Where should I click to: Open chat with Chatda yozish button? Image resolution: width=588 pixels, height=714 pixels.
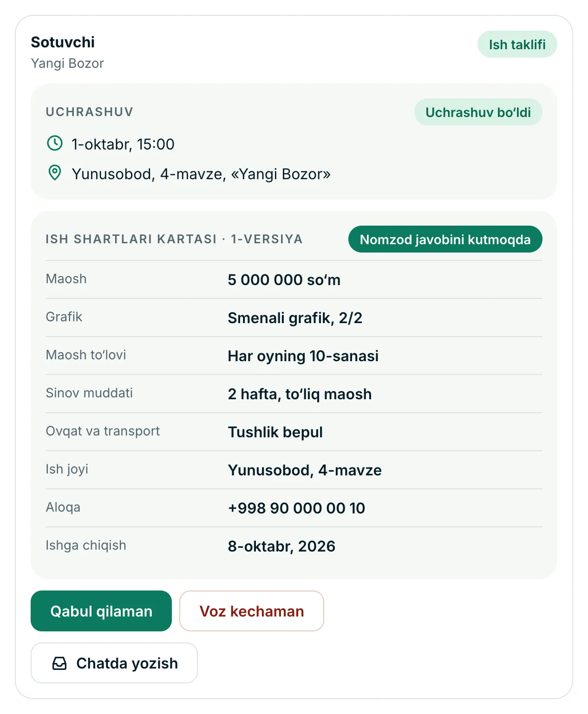pos(114,663)
